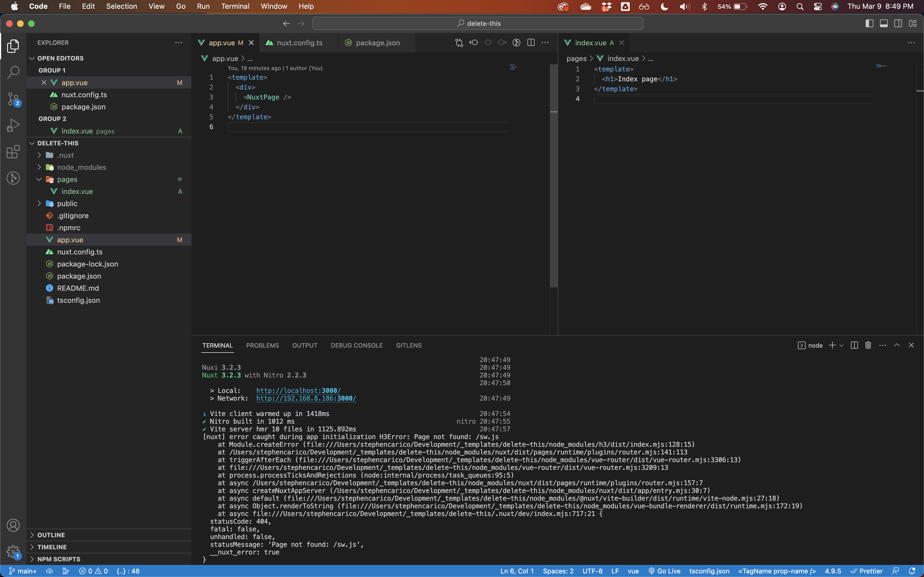
Task: Toggle primary side bar visibility
Action: pyautogui.click(x=869, y=24)
